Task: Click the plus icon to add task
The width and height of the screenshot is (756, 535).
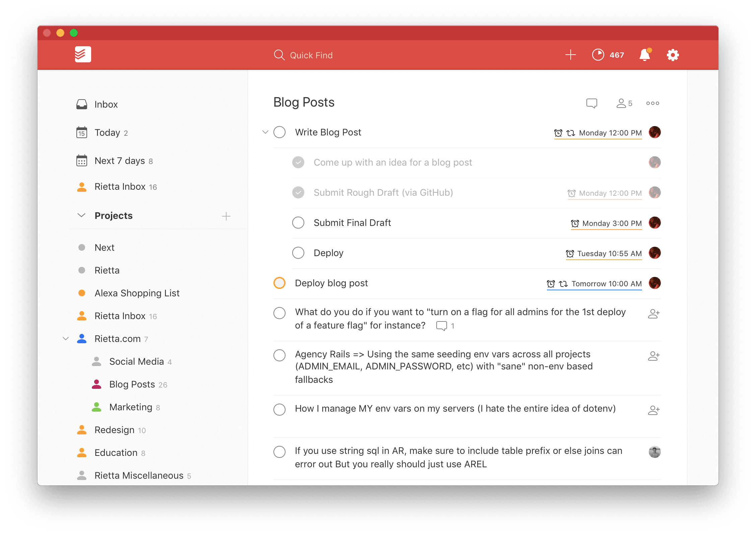Action: (x=570, y=55)
